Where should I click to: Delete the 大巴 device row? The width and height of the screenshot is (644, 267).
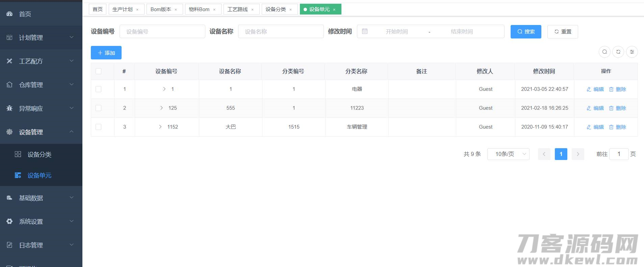click(617, 127)
